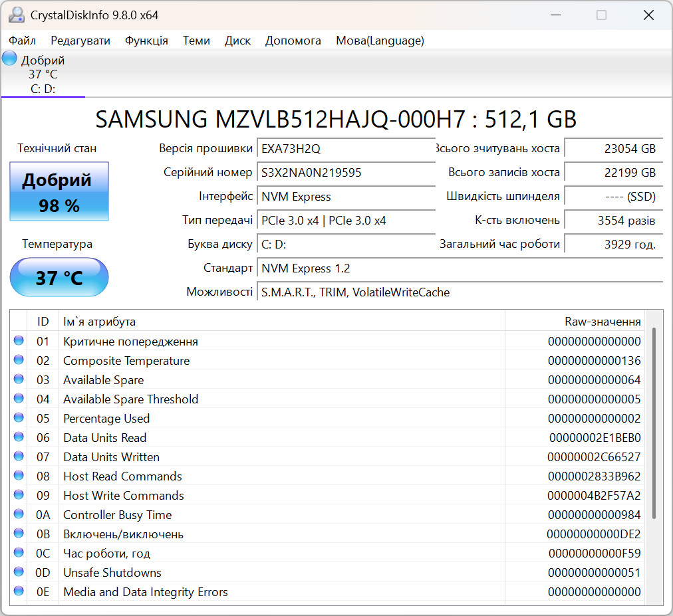This screenshot has width=673, height=616.
Task: Open the Файл menu
Action: (23, 41)
